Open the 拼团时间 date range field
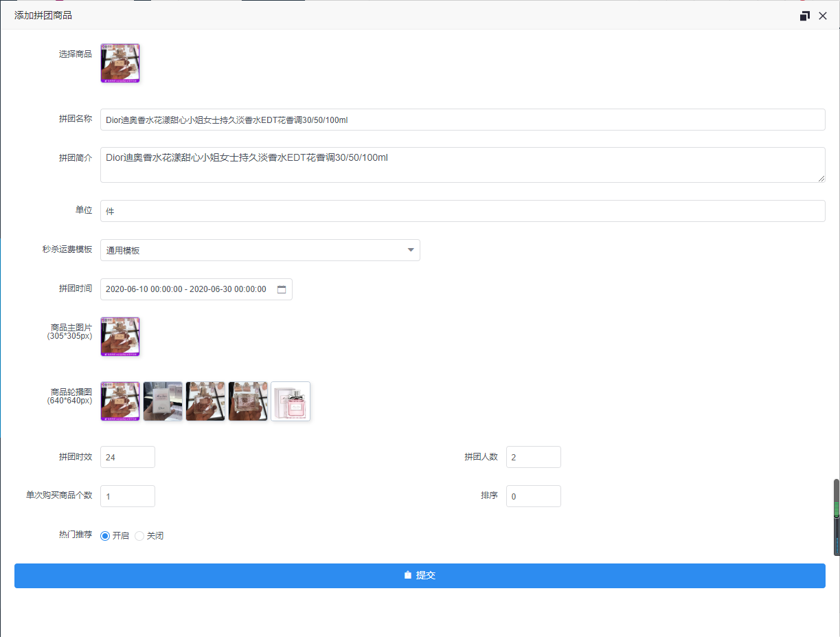This screenshot has height=637, width=840. click(x=196, y=289)
